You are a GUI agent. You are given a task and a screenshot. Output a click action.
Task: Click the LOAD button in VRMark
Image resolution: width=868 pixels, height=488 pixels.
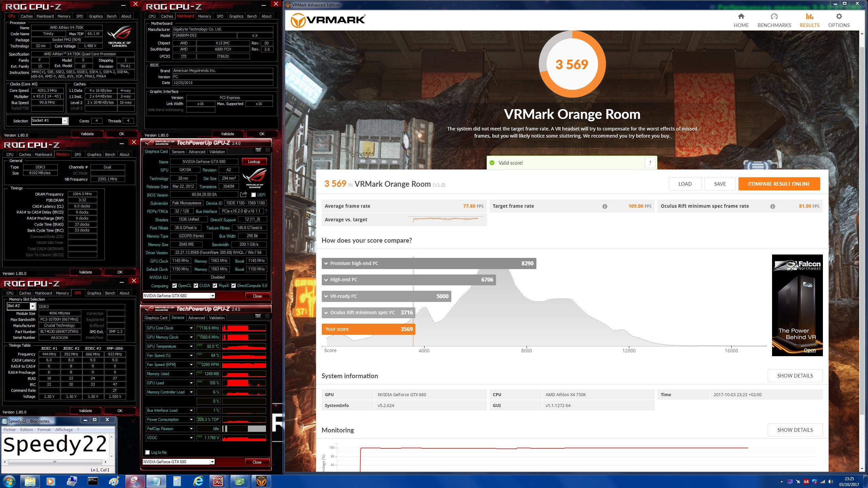pyautogui.click(x=685, y=184)
